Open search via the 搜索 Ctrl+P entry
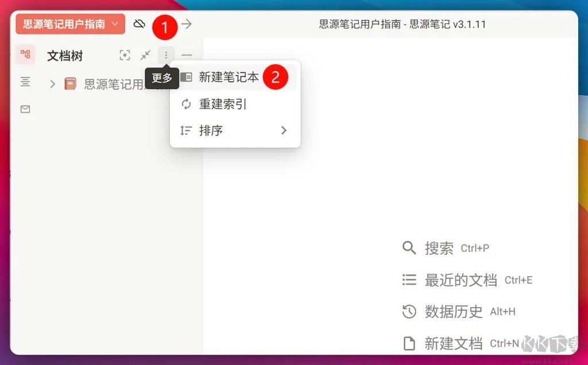588x365 pixels. tap(441, 248)
